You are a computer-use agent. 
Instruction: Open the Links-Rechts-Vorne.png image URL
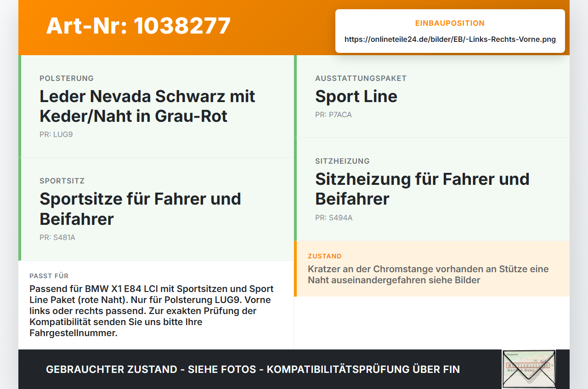(x=450, y=39)
